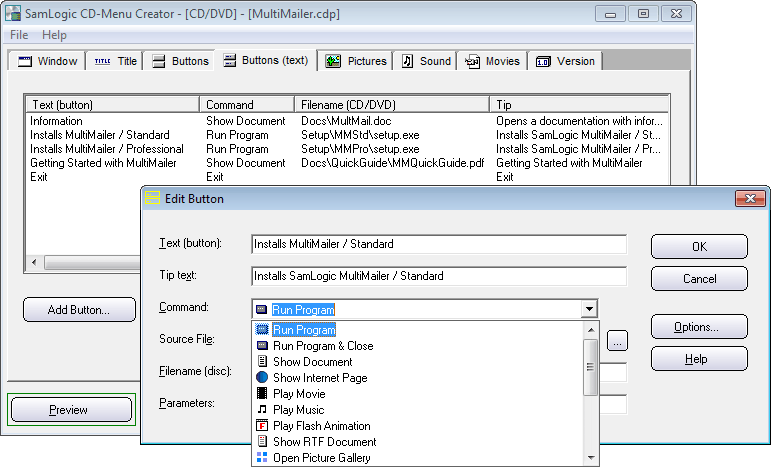Switch to the Sound tab
This screenshot has width=771, height=467.
425,61
